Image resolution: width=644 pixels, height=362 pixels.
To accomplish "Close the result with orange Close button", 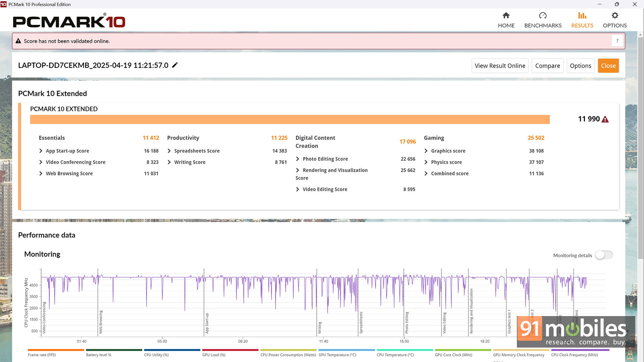I will click(608, 66).
